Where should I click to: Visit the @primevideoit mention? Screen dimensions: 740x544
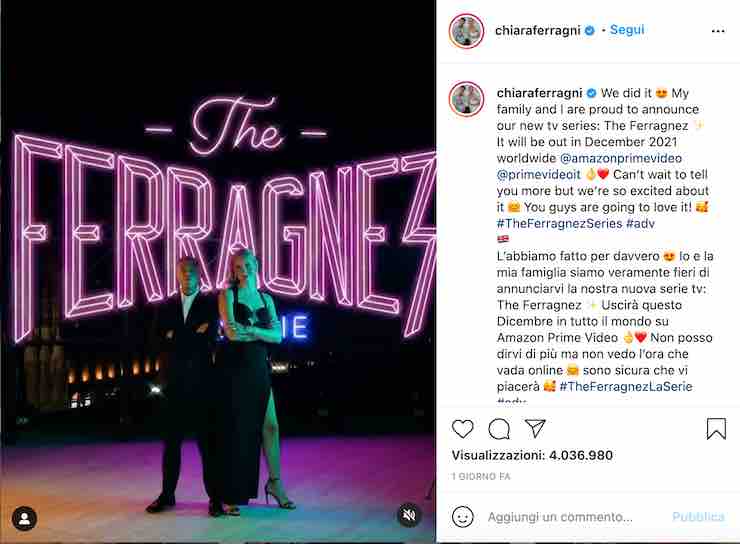tap(538, 175)
